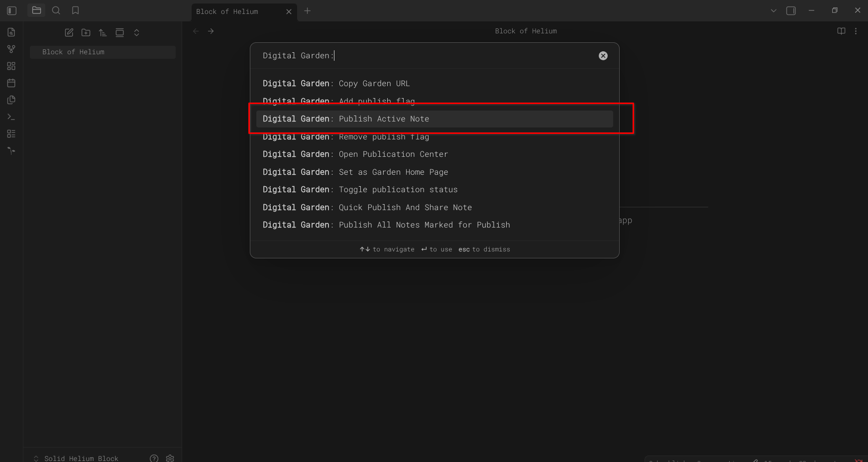Navigate back in note history
The image size is (868, 462).
[196, 31]
